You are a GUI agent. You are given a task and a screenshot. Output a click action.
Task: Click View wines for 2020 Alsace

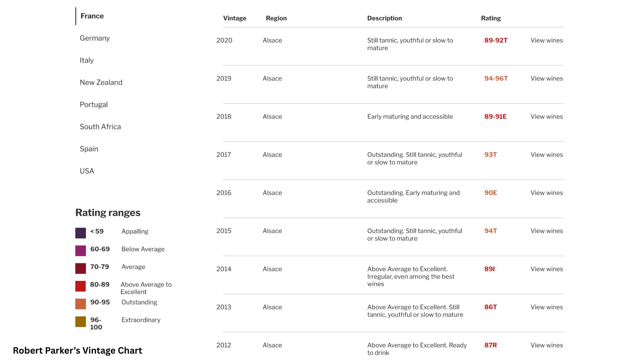pos(546,40)
